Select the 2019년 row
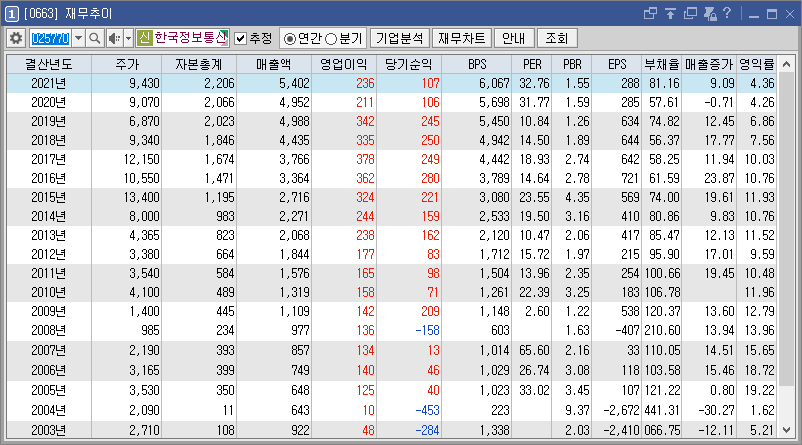802x445 pixels. coord(392,121)
